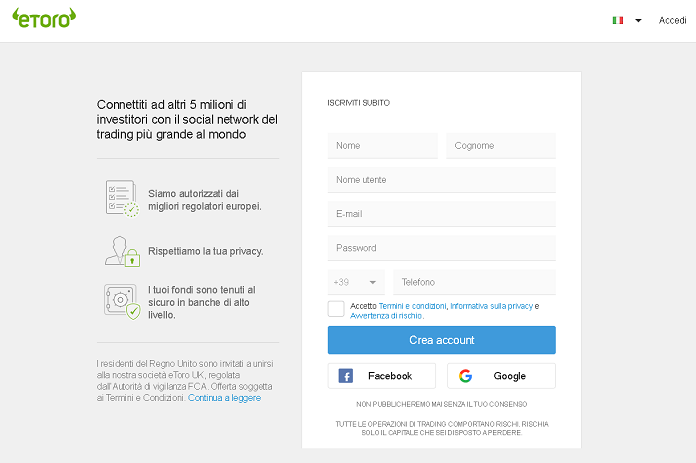Open the Avvertenza di rischio link
This screenshot has height=463, width=696.
coord(386,316)
